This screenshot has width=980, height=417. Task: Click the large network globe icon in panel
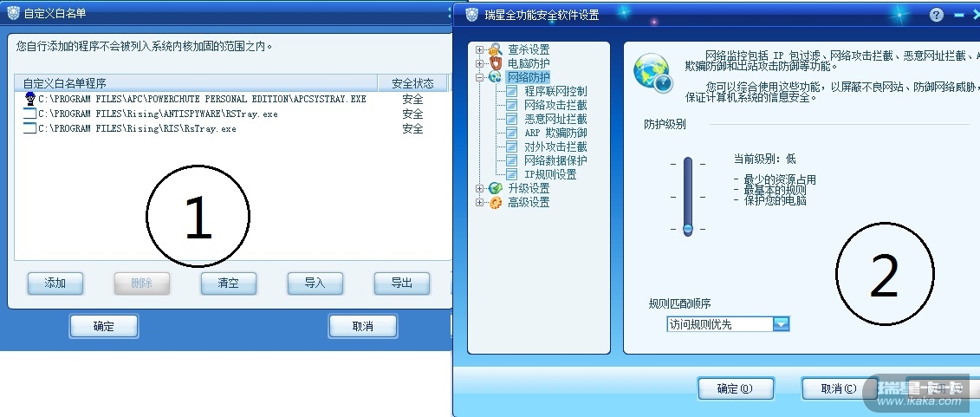652,73
